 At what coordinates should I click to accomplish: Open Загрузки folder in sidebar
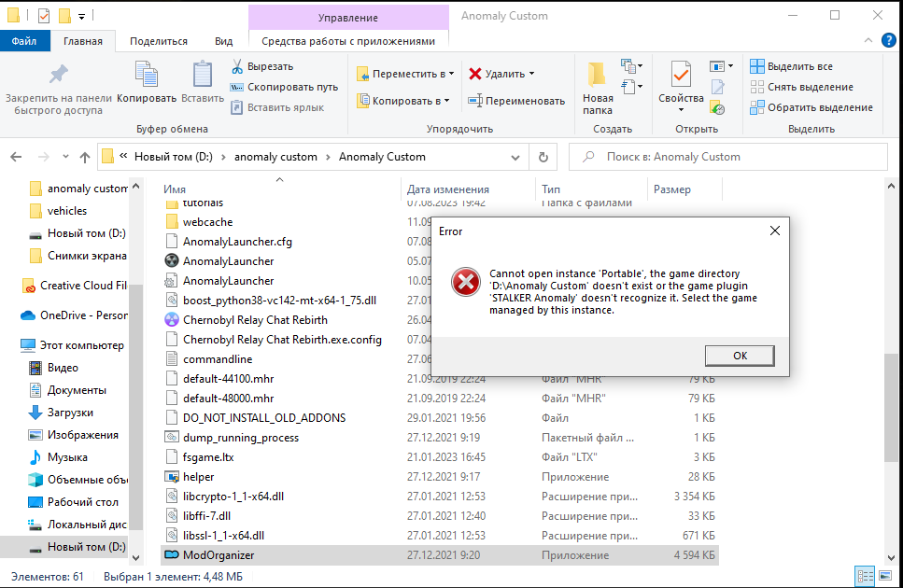(x=61, y=413)
